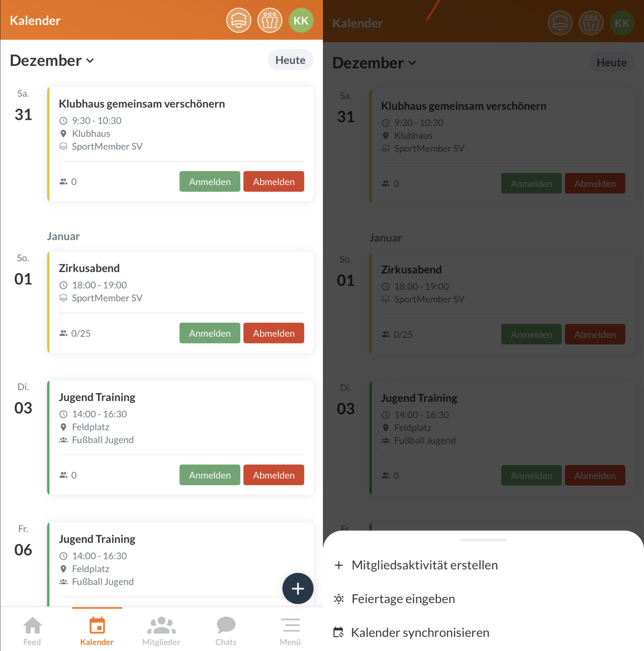The height and width of the screenshot is (651, 644).
Task: Click Abmelden for Zirkusabend event
Action: 273,333
